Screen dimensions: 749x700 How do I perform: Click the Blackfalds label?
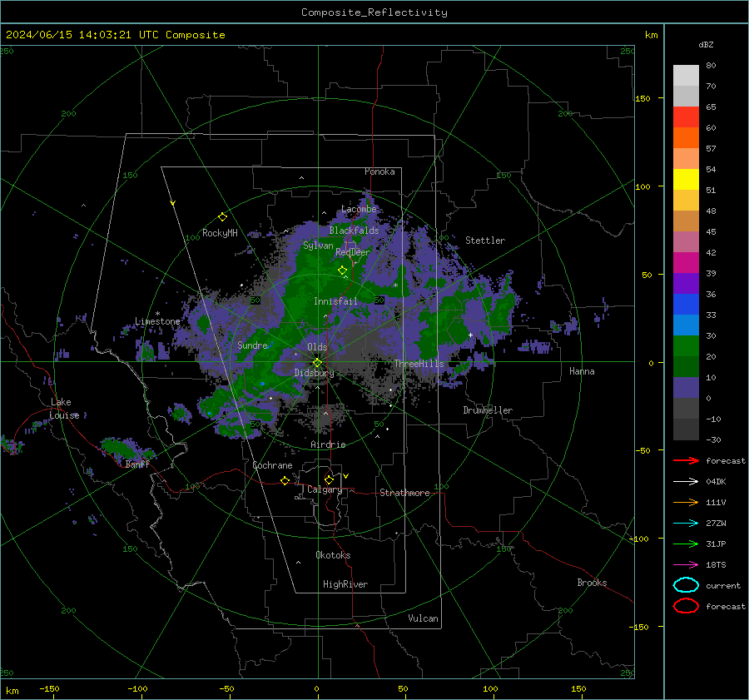(x=354, y=231)
